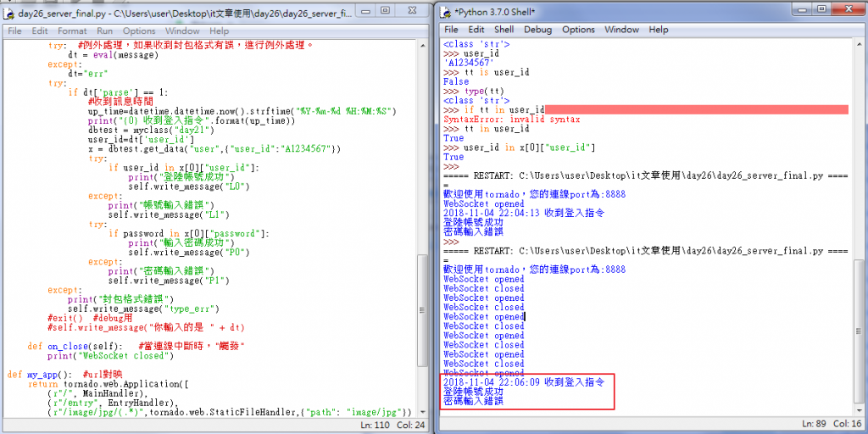Click 'SyntaxError: invalid syntax' in Shell

512,120
